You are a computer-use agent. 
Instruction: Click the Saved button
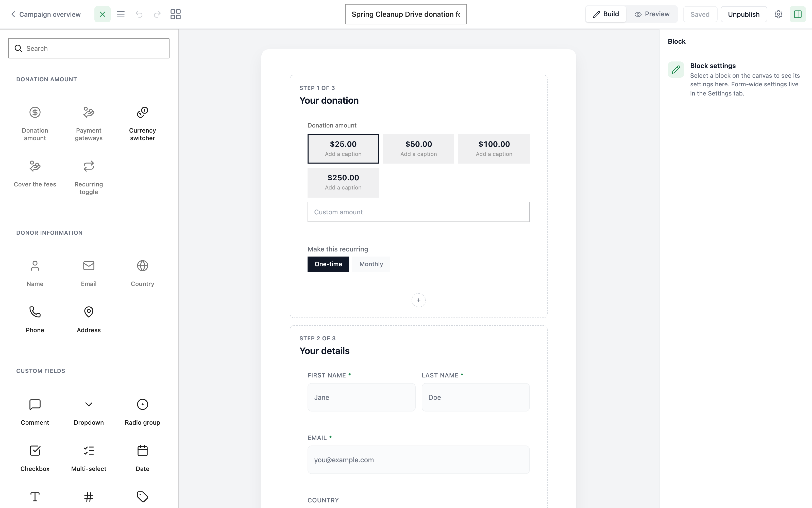click(x=700, y=14)
